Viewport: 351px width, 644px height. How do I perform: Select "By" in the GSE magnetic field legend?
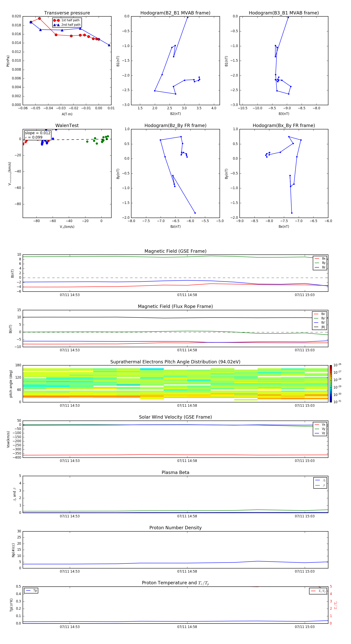click(x=320, y=263)
